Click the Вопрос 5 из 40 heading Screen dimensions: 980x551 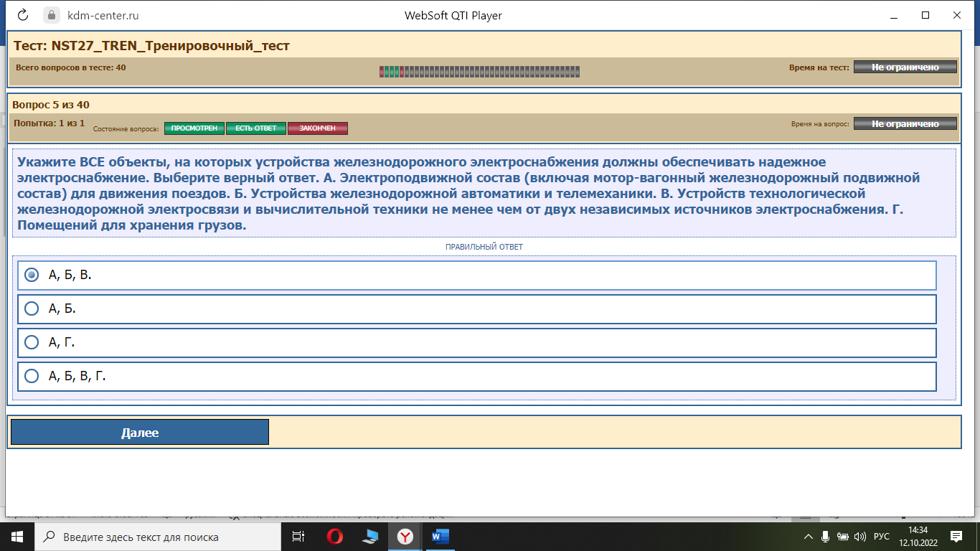click(x=51, y=105)
